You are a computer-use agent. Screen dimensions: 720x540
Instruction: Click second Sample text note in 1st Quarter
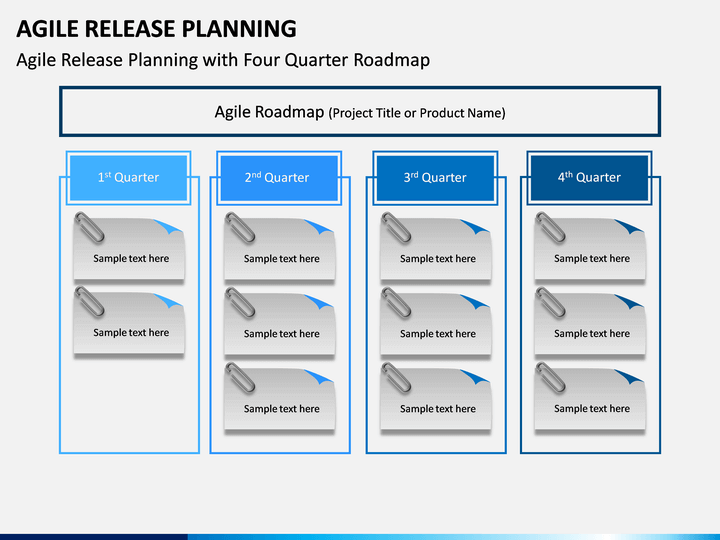pos(129,321)
